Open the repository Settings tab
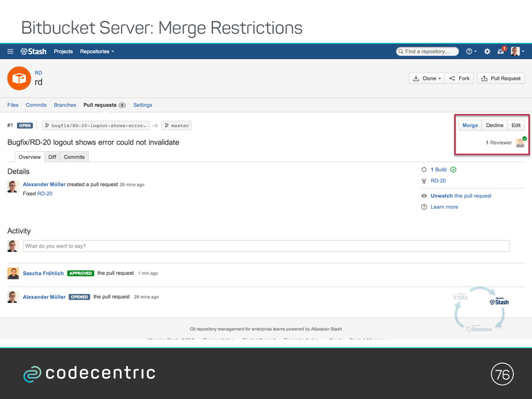 [x=142, y=105]
